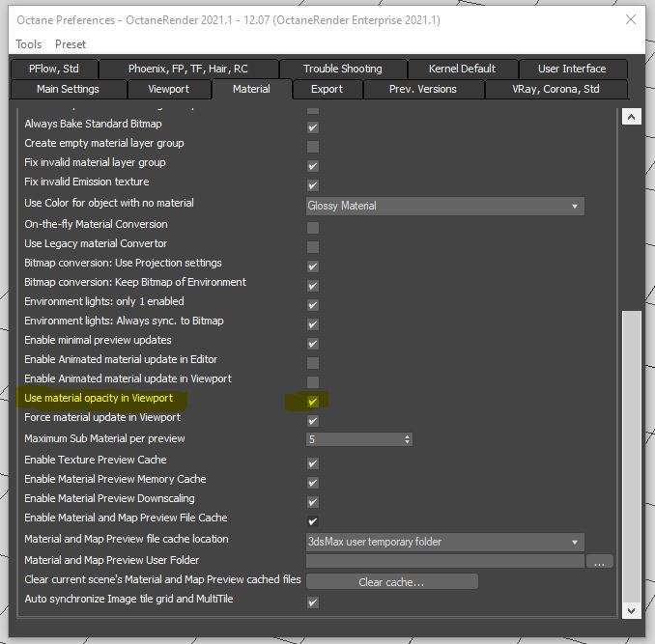The width and height of the screenshot is (655, 644).
Task: Switch to the Trouble Shooting tab
Action: click(342, 69)
